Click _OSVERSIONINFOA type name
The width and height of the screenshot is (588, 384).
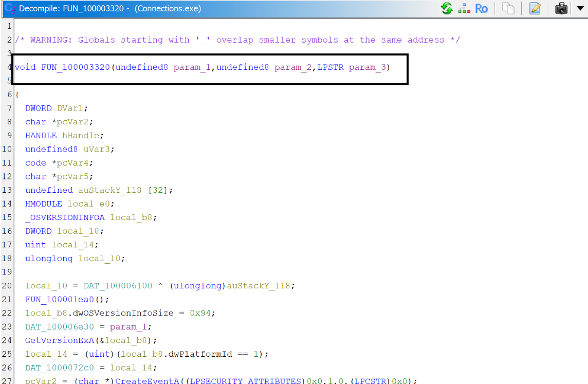pyautogui.click(x=65, y=217)
